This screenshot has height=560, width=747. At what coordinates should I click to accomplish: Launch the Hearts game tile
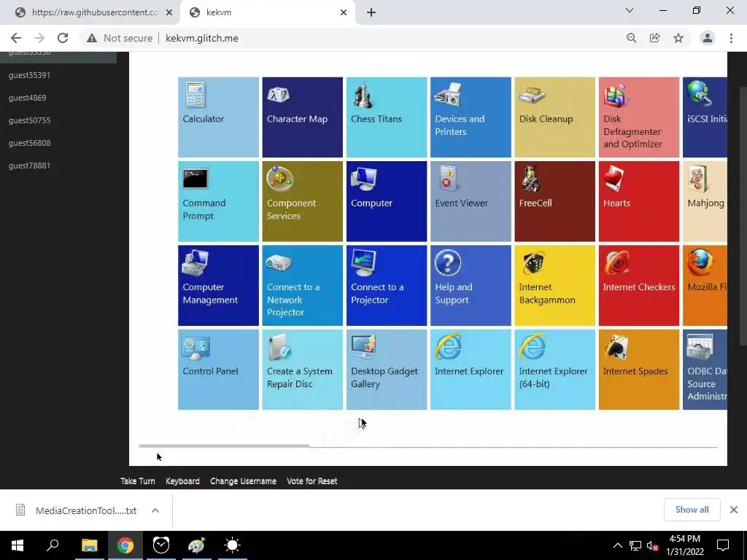[x=639, y=201]
